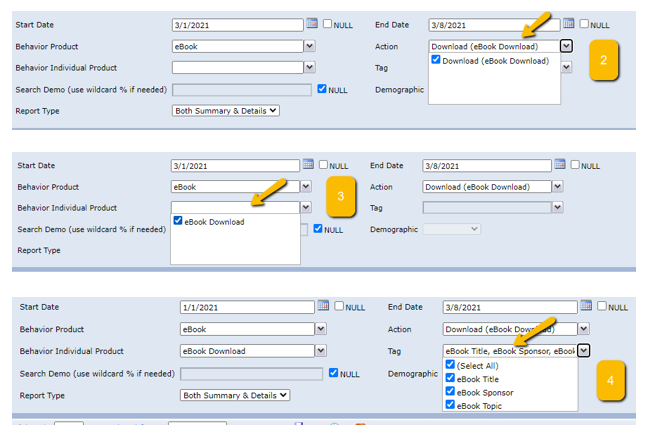
Task: Uncheck the eBook Topic tag option
Action: click(451, 405)
